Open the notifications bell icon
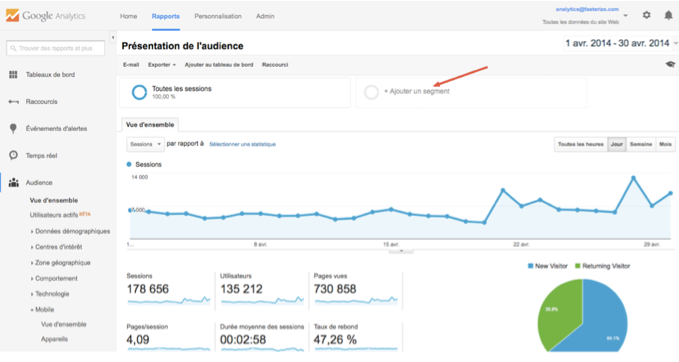679x362 pixels. tap(668, 16)
